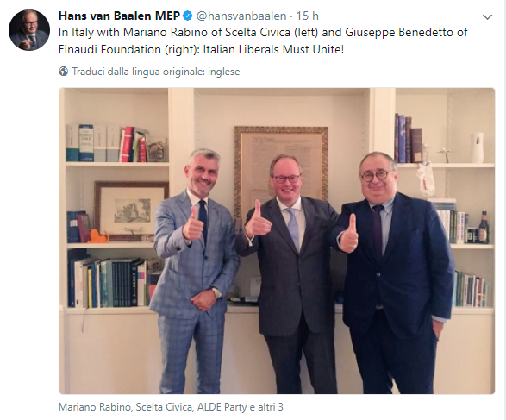The height and width of the screenshot is (420, 506).
Task: Show the 'e altri 3' tagged people
Action: click(x=266, y=407)
